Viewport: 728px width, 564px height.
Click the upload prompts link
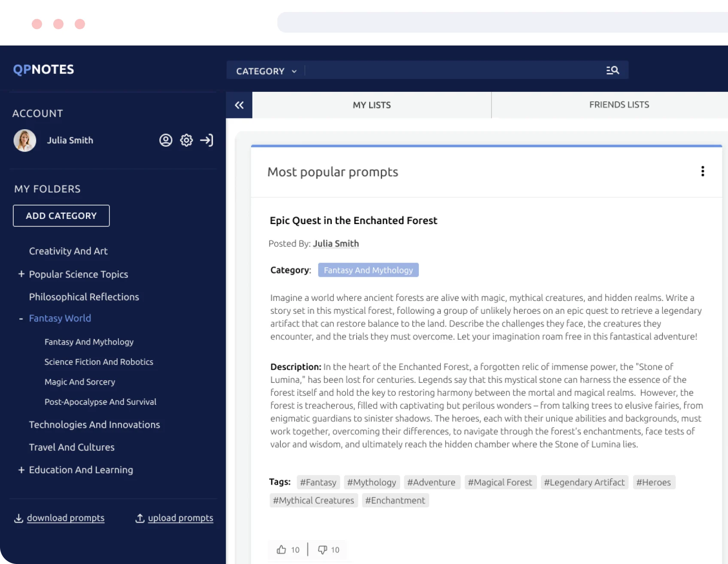click(180, 518)
